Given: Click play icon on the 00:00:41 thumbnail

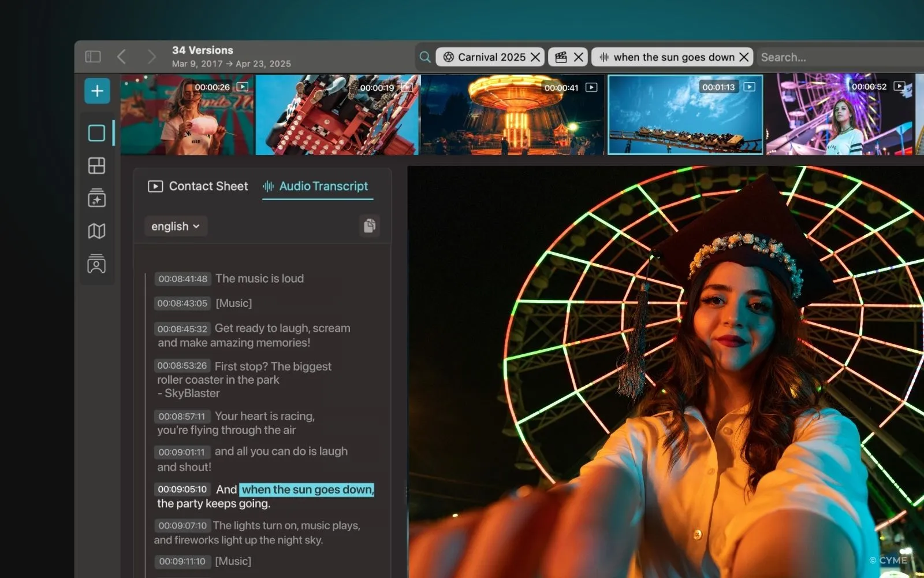Looking at the screenshot, I should tap(591, 87).
